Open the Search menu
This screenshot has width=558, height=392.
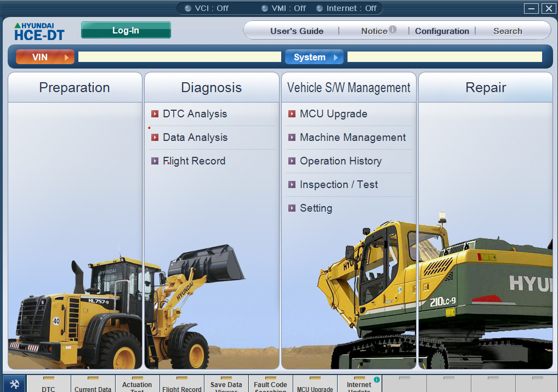coord(508,31)
